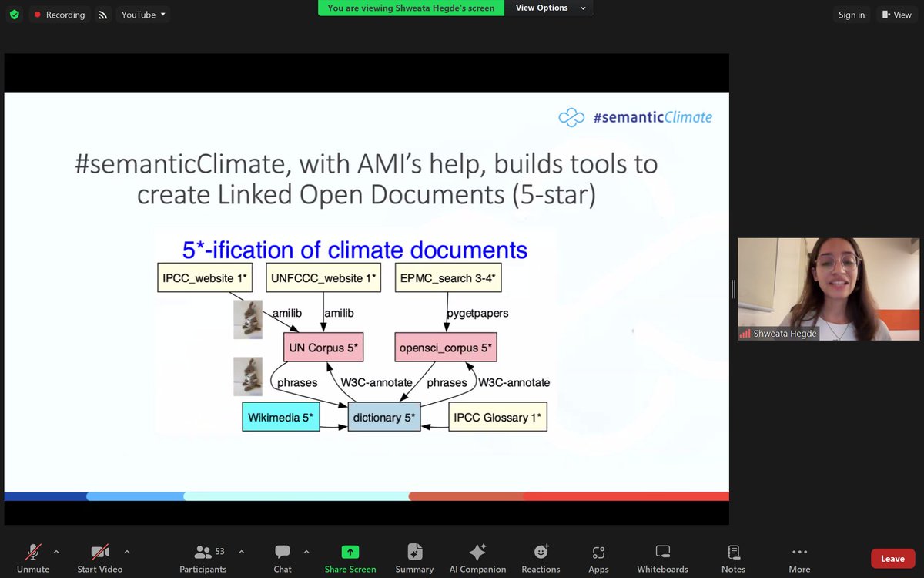Click the IPCC_website 1* box
The width and height of the screenshot is (924, 578).
coord(205,277)
